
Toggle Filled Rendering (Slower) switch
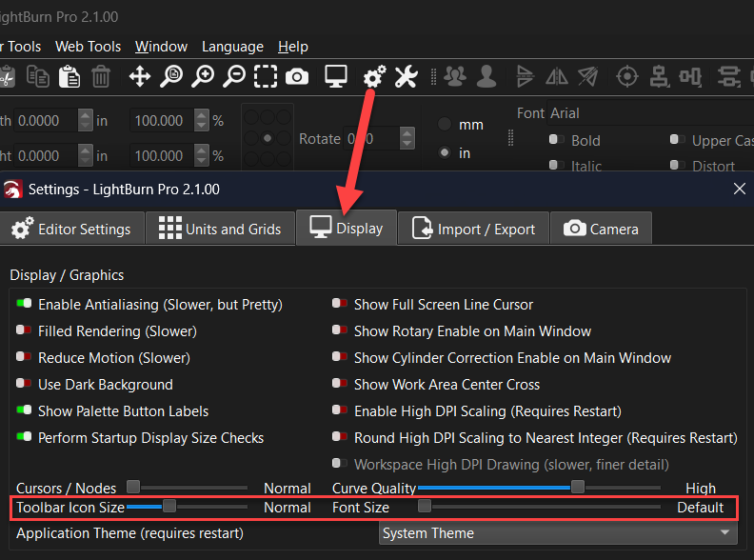[24, 330]
